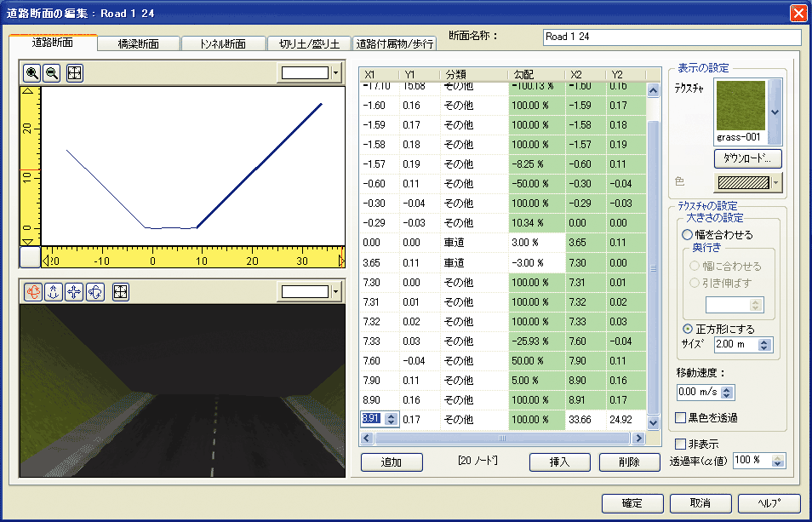The height and width of the screenshot is (522, 812).
Task: Select the 24.92 Y2 cell
Action: coord(626,420)
